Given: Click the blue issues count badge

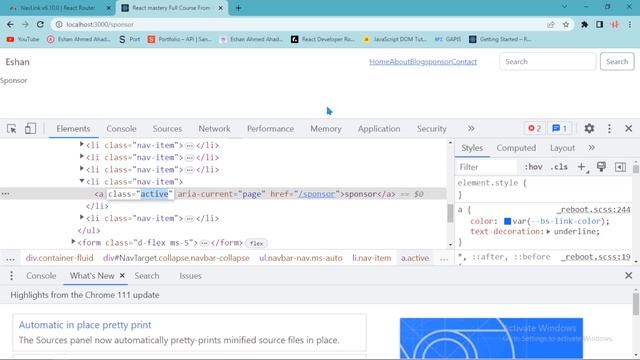Looking at the screenshot, I should [x=559, y=129].
